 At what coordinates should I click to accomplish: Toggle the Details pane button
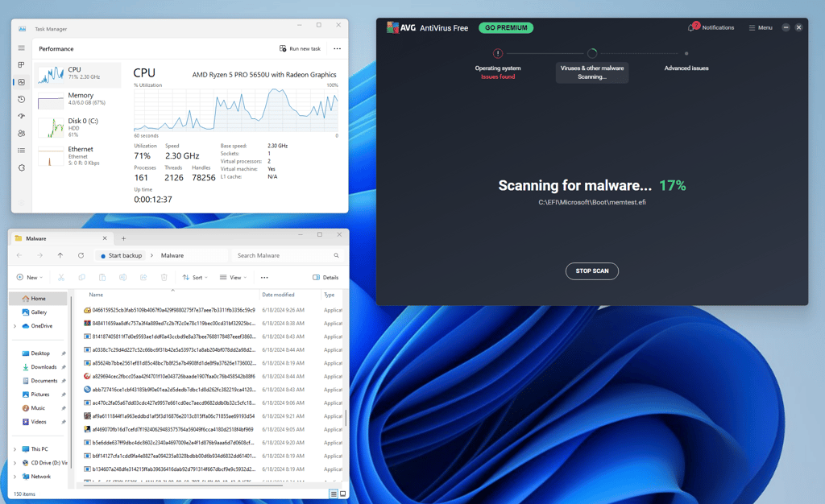(325, 278)
